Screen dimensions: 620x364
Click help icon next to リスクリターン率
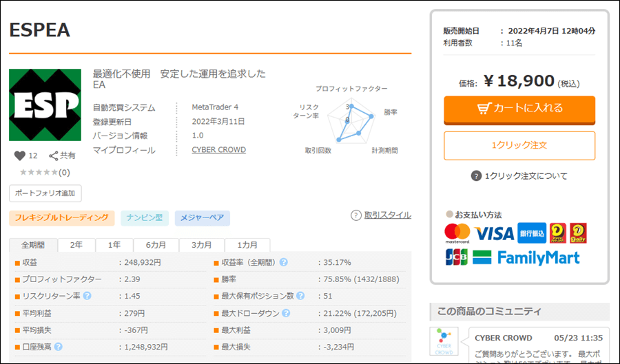87,296
